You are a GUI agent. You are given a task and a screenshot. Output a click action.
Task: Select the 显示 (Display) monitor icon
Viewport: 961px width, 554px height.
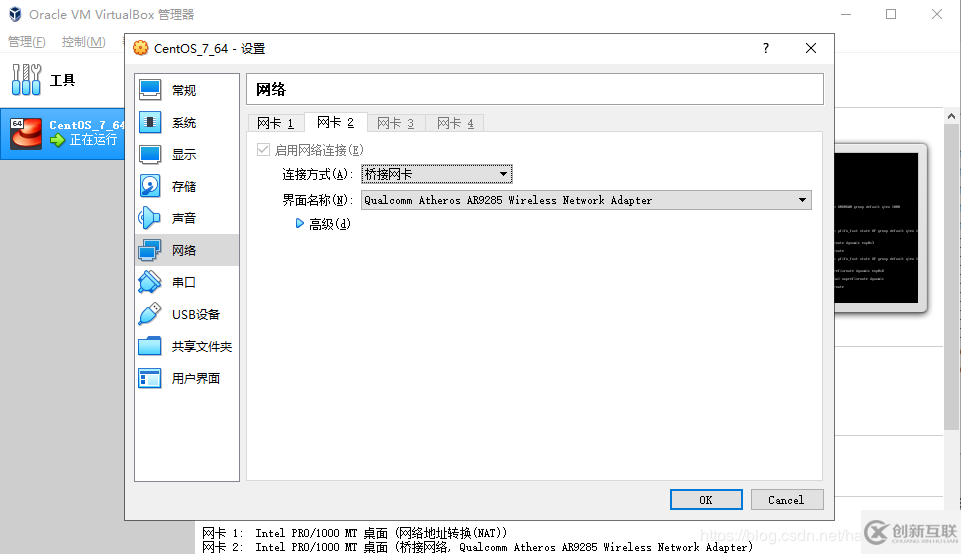[x=150, y=154]
